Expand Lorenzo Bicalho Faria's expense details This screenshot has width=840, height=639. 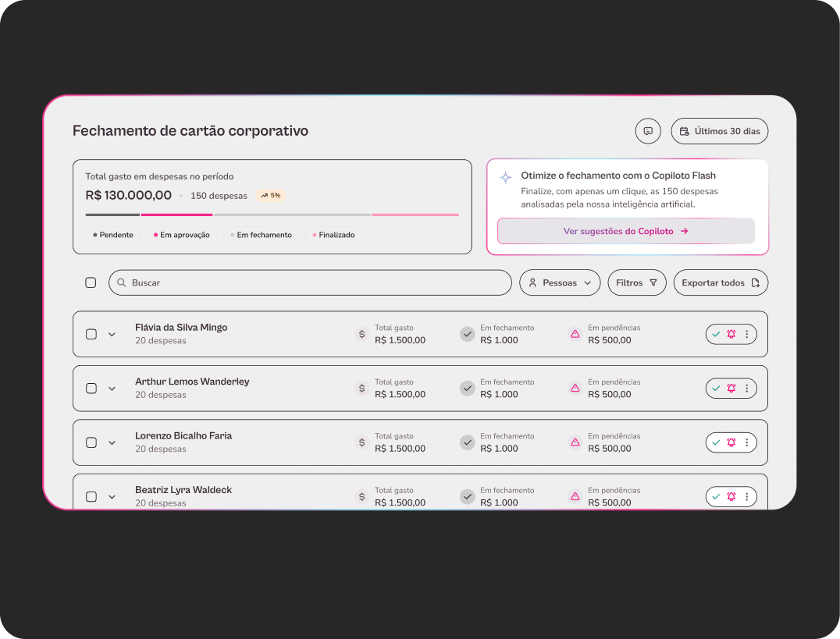(112, 442)
